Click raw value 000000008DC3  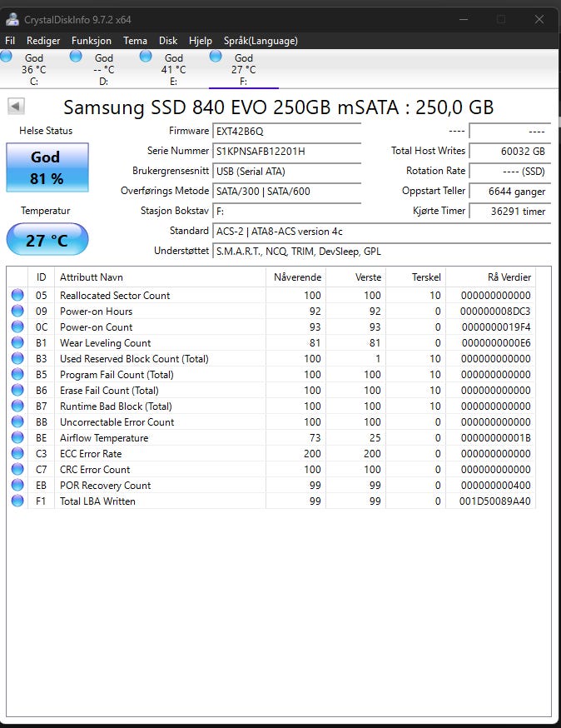coord(495,311)
